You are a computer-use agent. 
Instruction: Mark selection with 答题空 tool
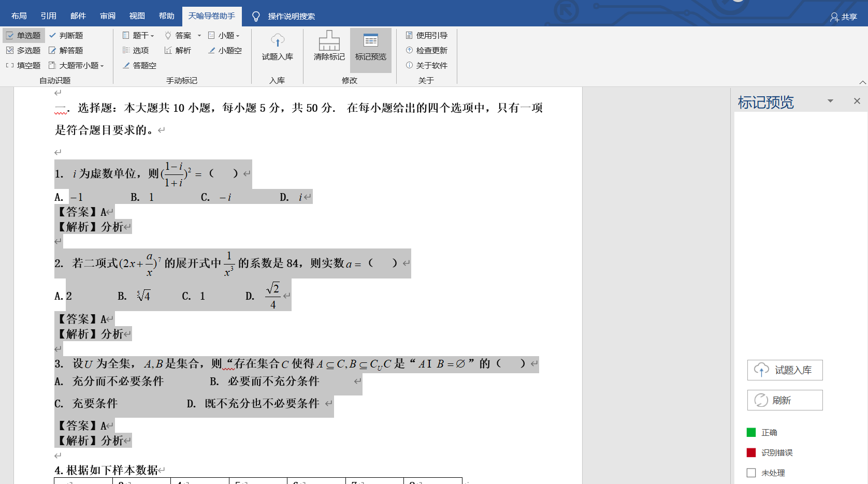coord(139,66)
